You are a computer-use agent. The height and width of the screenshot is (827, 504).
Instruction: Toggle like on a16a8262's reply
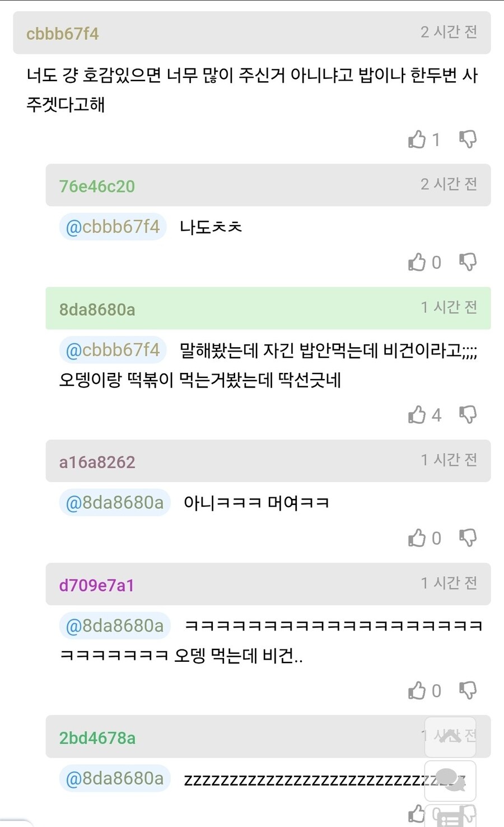coord(417,538)
